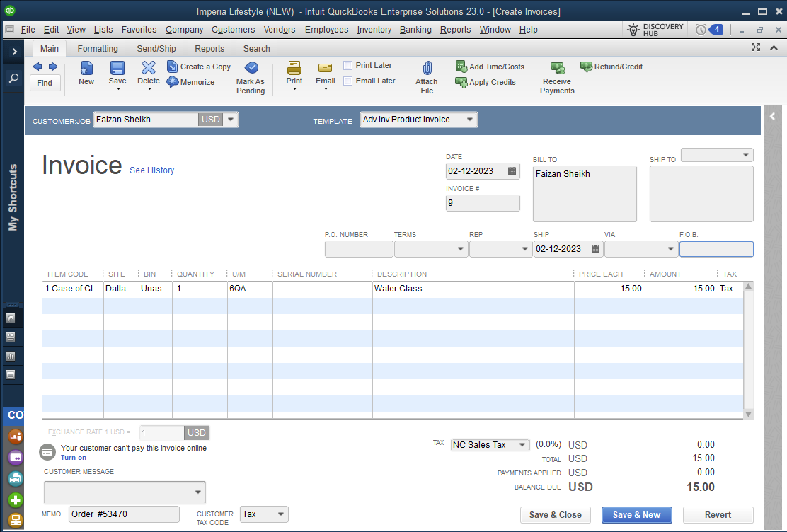Open the Terms dropdown
787x532 pixels.
pos(460,249)
